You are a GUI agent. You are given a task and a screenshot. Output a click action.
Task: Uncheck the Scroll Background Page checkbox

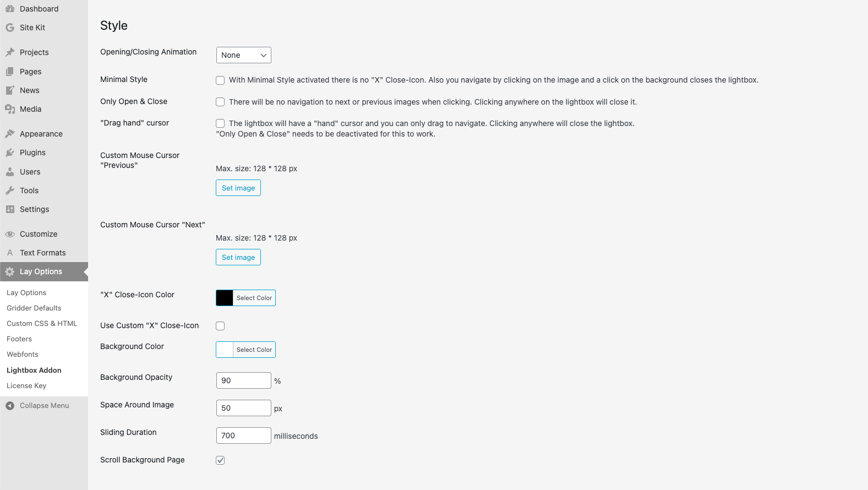tap(220, 460)
